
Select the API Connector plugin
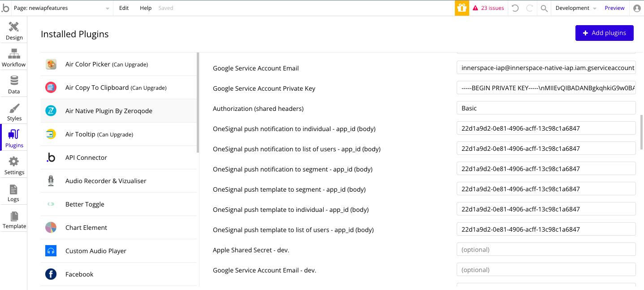[x=86, y=158]
